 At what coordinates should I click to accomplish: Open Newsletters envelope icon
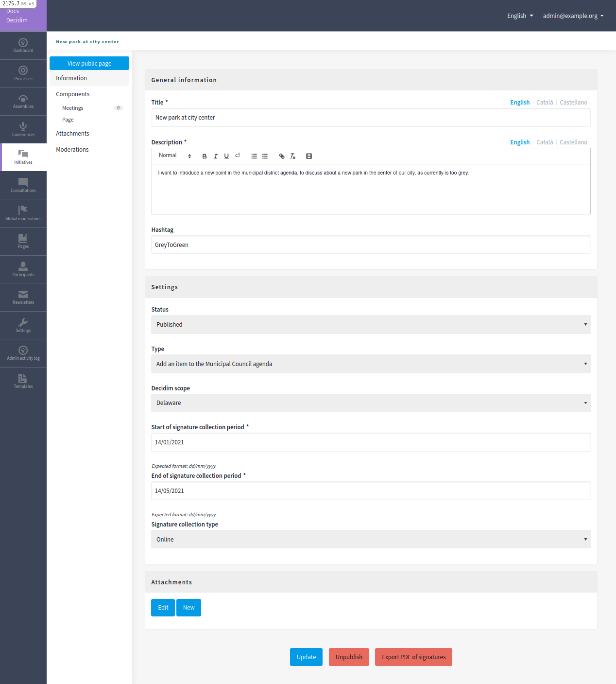(23, 297)
